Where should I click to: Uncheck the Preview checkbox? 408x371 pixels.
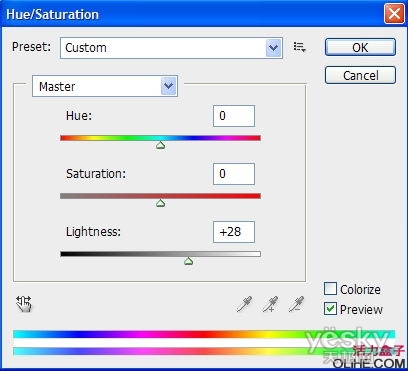tap(330, 309)
